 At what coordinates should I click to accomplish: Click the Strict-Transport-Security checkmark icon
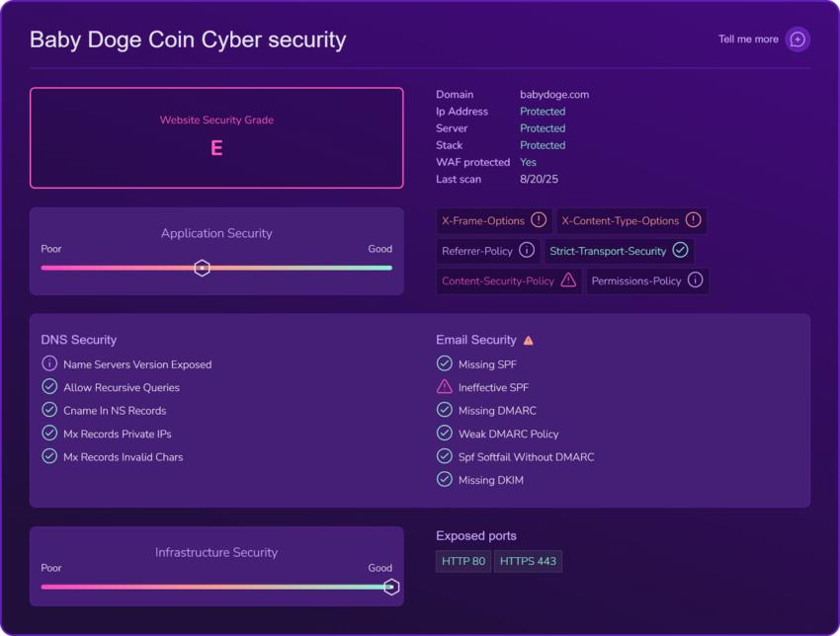coord(680,250)
